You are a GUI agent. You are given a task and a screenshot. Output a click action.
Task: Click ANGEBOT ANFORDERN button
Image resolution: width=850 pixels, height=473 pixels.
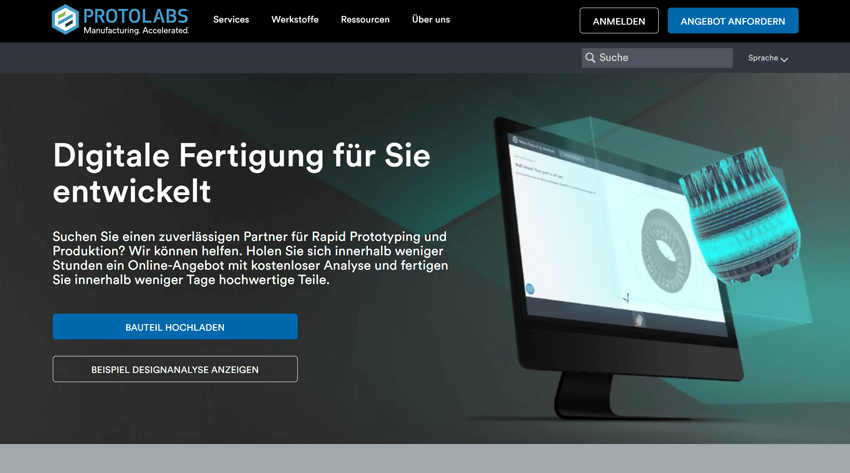tap(733, 21)
